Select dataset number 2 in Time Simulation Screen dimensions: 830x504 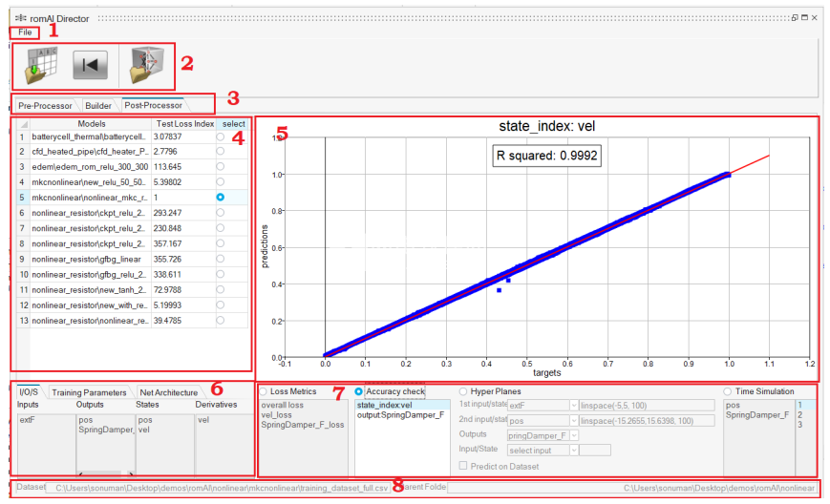[800, 415]
